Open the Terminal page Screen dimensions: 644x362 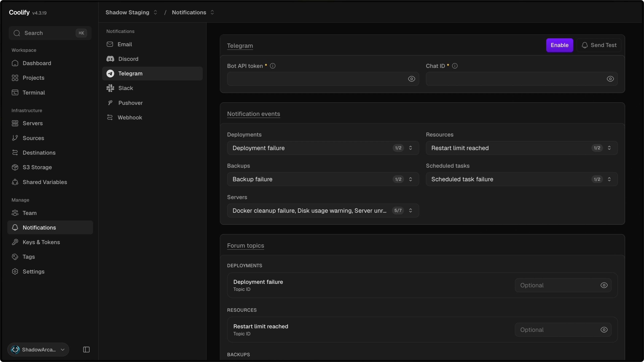[50, 93]
